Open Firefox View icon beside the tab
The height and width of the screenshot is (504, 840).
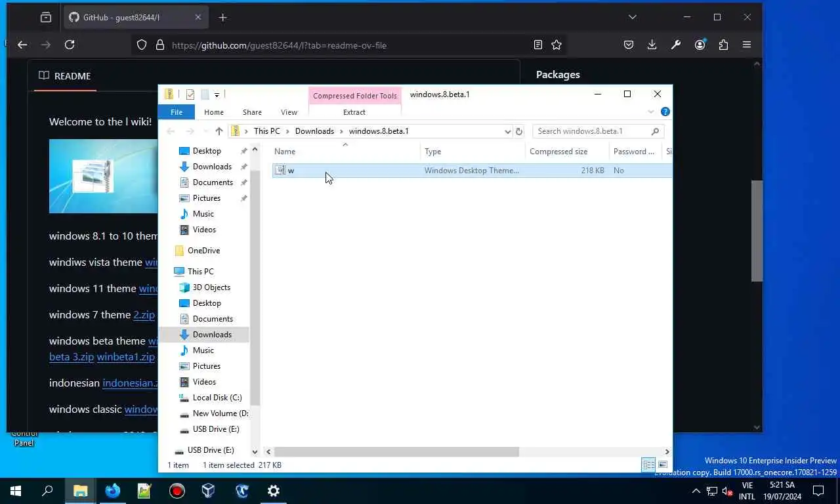[x=46, y=18]
